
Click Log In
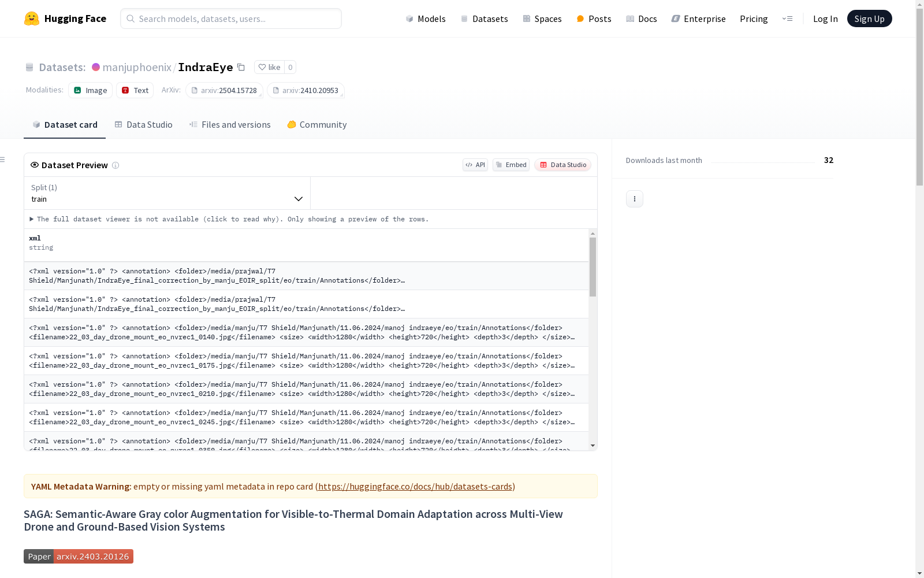click(x=825, y=18)
